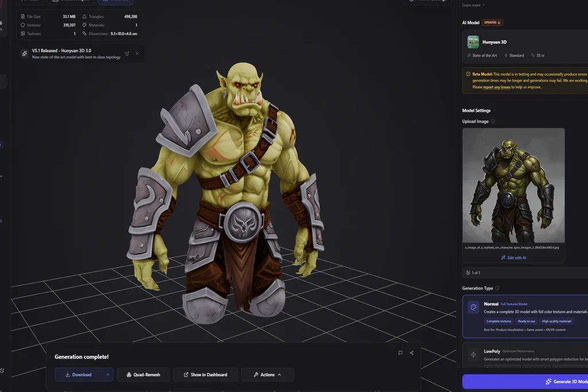This screenshot has width=588, height=392.
Task: Click the Generate 3D Model button
Action: [x=525, y=382]
